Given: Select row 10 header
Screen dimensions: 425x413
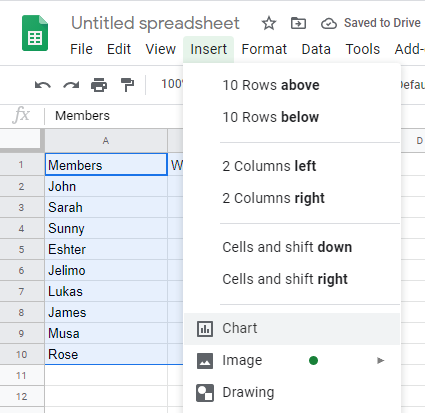Looking at the screenshot, I should [21, 354].
